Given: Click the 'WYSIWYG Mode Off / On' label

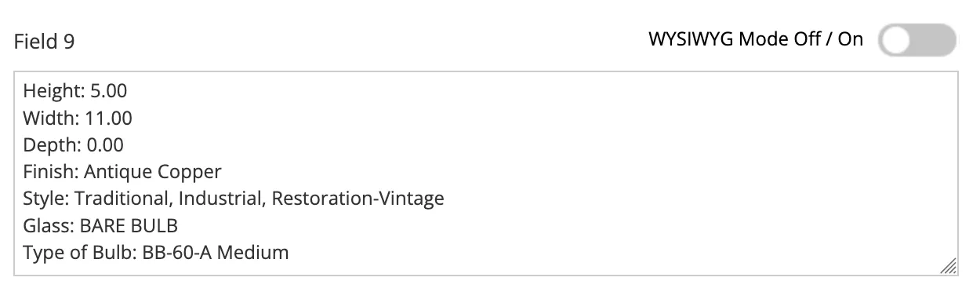Looking at the screenshot, I should point(756,39).
